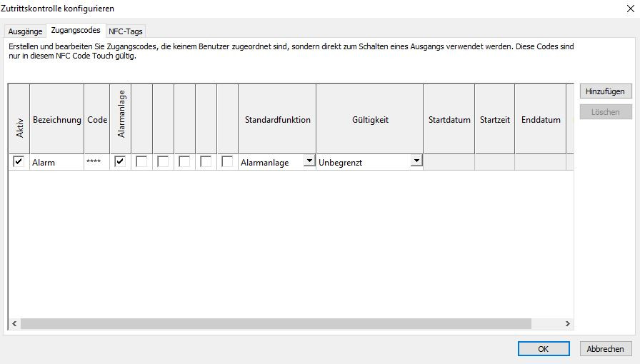
Task: Click the Alarmanlage rotated column header
Action: tap(121, 120)
